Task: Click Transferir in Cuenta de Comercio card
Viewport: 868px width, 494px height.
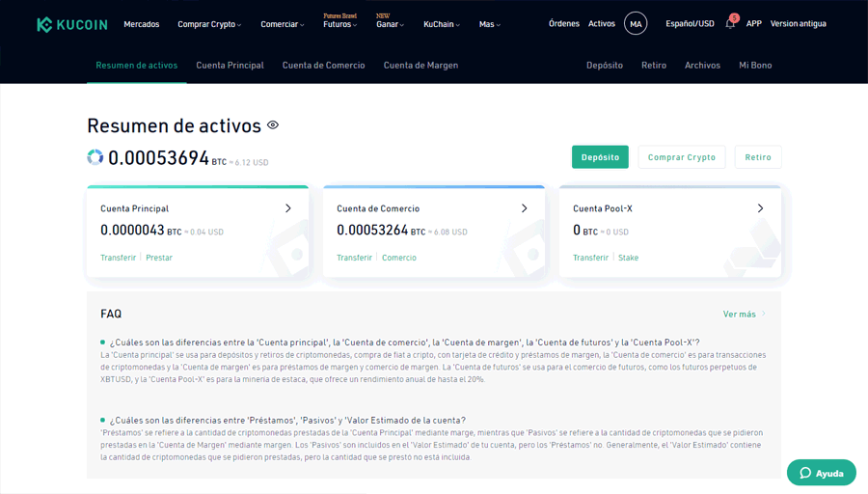Action: click(354, 258)
